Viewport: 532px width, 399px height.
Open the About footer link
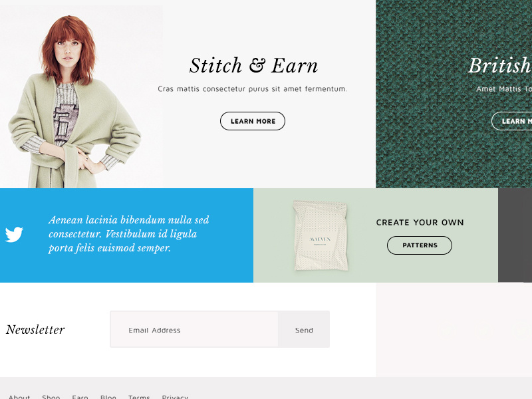(19, 396)
